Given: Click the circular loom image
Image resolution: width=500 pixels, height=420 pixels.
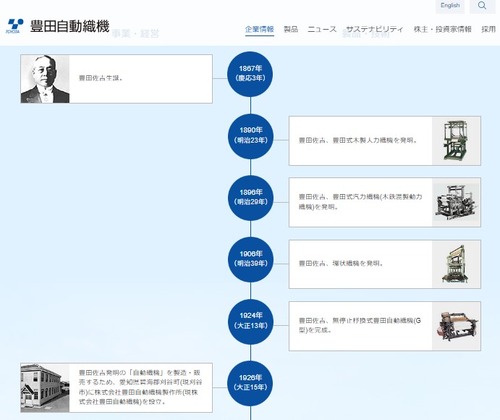Looking at the screenshot, I should pos(456,264).
